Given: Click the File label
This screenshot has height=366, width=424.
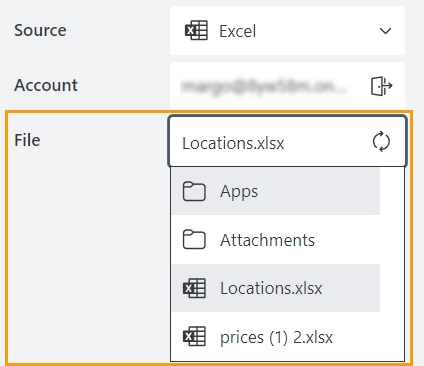Looking at the screenshot, I should pyautogui.click(x=27, y=140).
